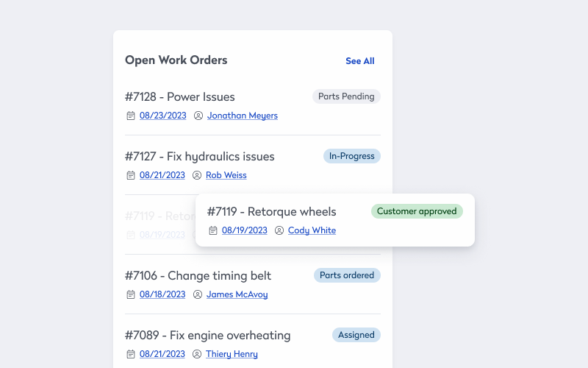This screenshot has height=368, width=588.
Task: Click the Customer approved status badge
Action: click(x=417, y=211)
